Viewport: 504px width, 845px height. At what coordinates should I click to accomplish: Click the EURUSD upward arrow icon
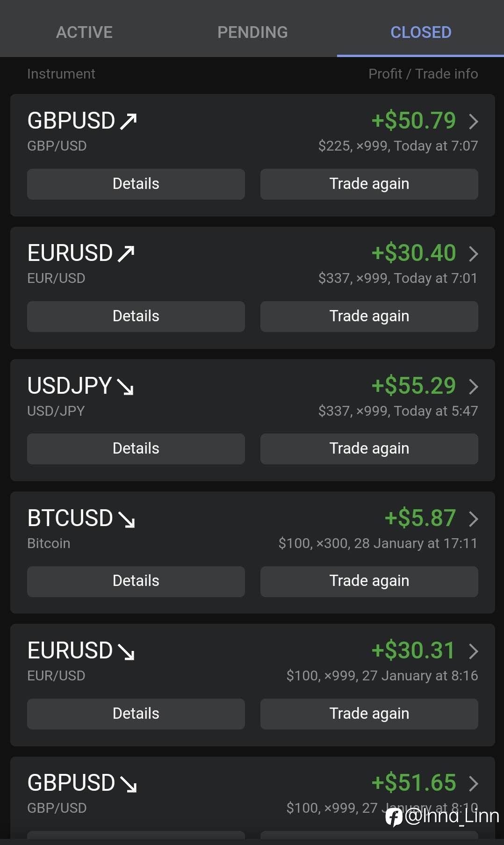point(126,254)
